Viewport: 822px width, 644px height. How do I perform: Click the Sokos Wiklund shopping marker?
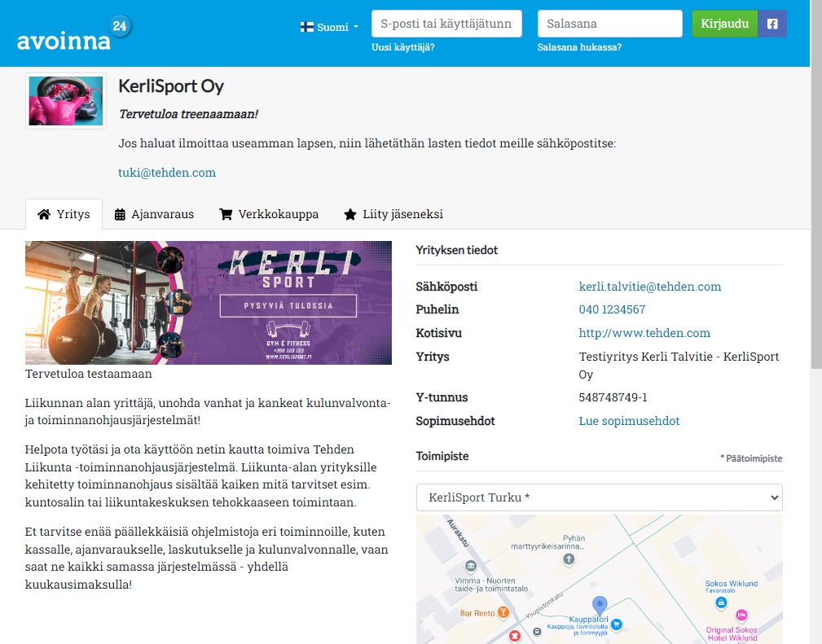pyautogui.click(x=721, y=602)
